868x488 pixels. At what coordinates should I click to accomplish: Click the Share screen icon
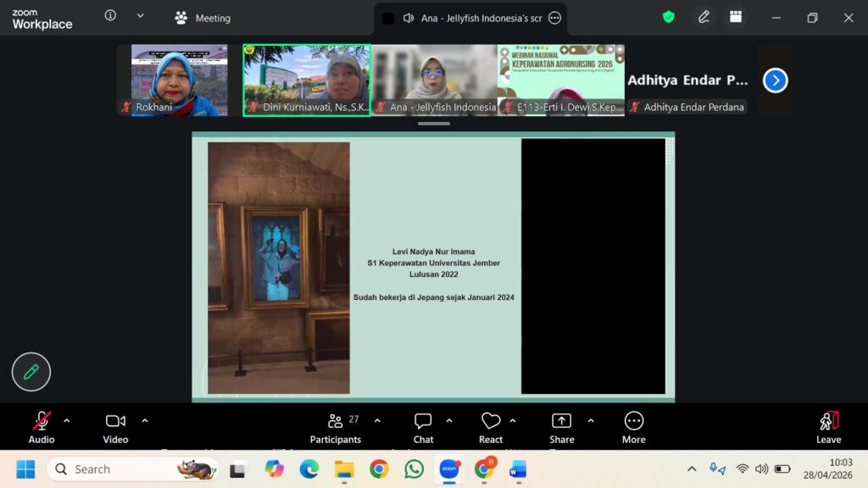tap(561, 427)
